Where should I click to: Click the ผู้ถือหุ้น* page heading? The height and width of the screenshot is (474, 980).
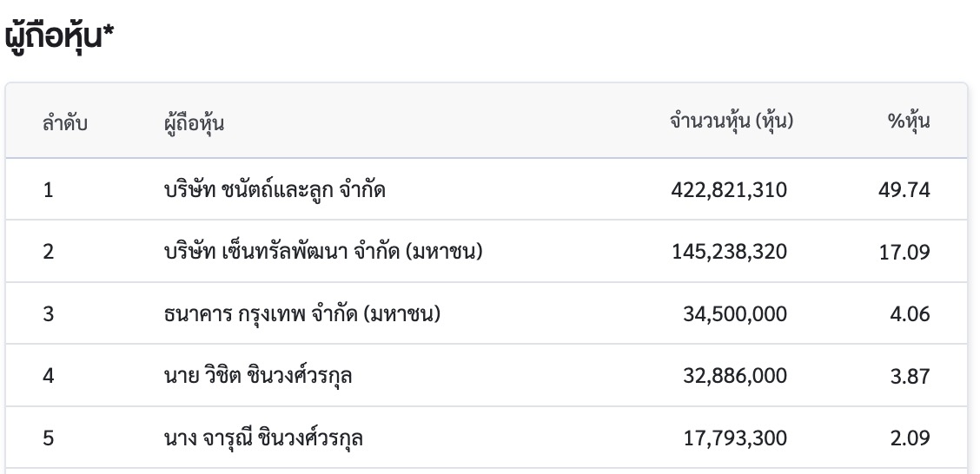[59, 36]
